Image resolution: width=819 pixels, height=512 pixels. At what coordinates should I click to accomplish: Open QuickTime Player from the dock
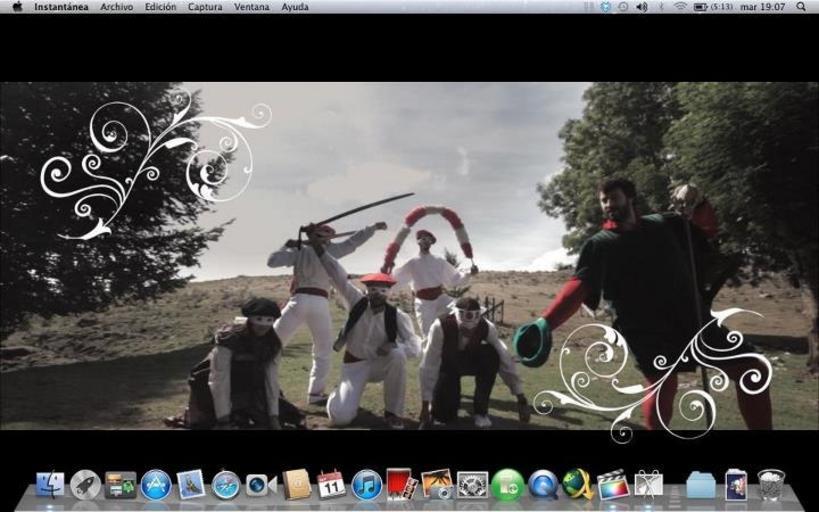pyautogui.click(x=543, y=485)
